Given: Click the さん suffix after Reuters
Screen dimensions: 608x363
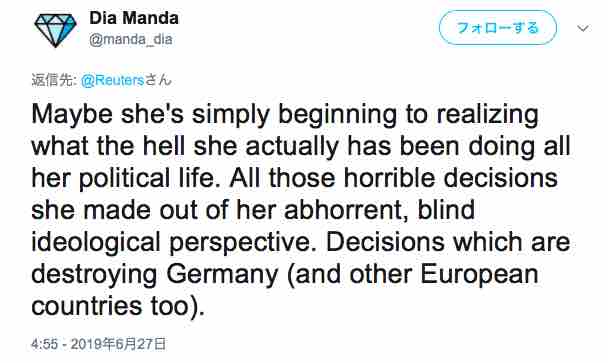Looking at the screenshot, I should (x=158, y=80).
